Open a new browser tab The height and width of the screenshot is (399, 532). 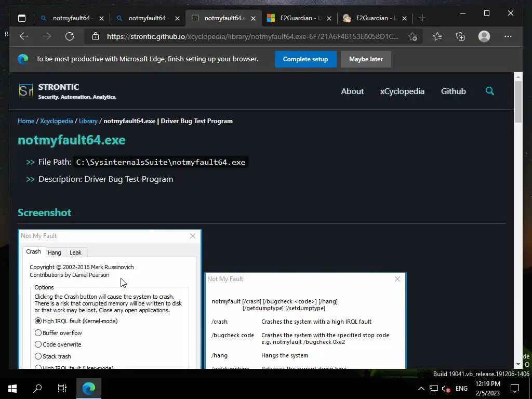coord(422,18)
